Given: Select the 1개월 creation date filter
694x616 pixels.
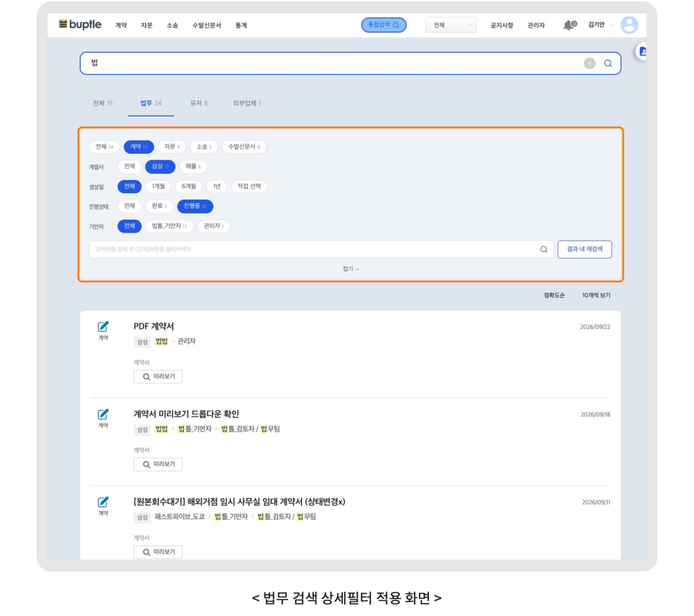Looking at the screenshot, I should click(158, 187).
